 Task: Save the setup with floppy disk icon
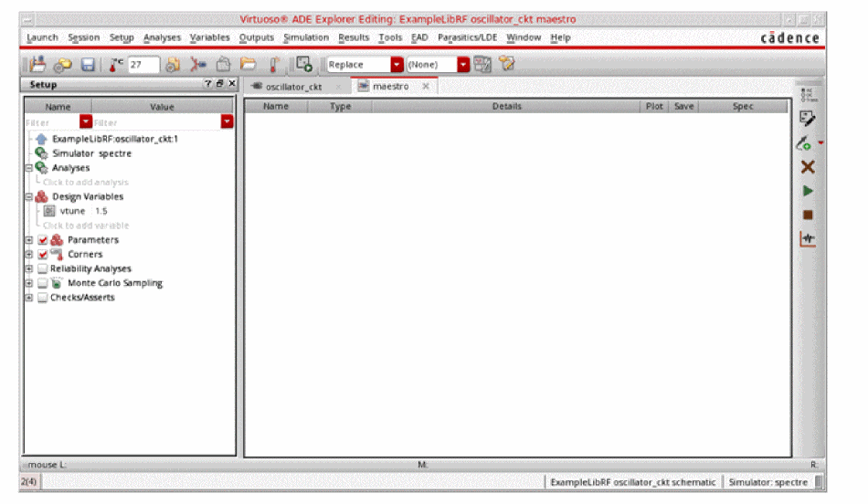(88, 65)
